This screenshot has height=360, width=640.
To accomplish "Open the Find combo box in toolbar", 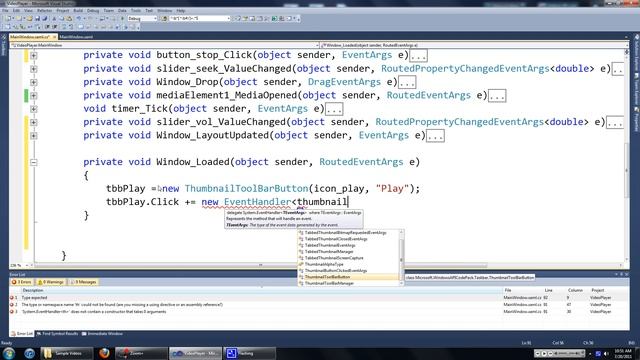I will (x=200, y=18).
